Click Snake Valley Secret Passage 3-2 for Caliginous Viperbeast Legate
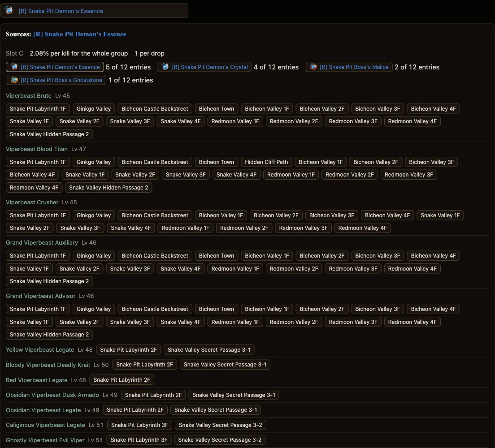Image resolution: width=495 pixels, height=448 pixels. [x=220, y=425]
